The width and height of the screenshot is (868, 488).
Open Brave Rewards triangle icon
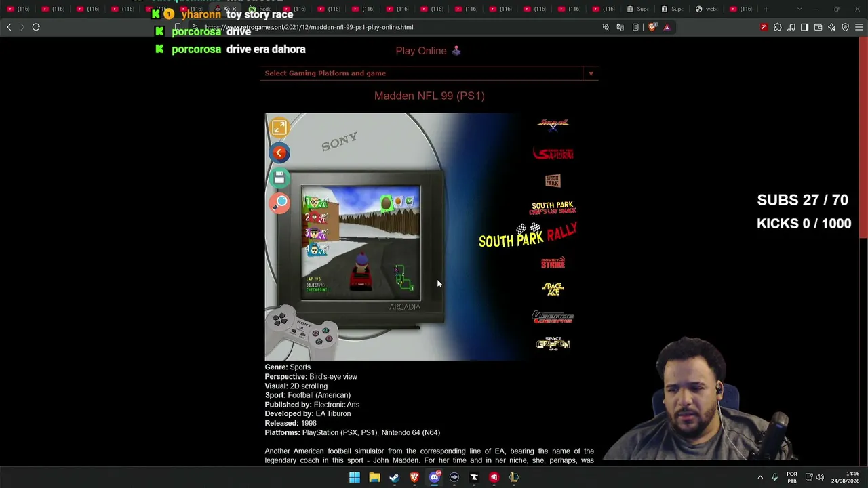(667, 27)
